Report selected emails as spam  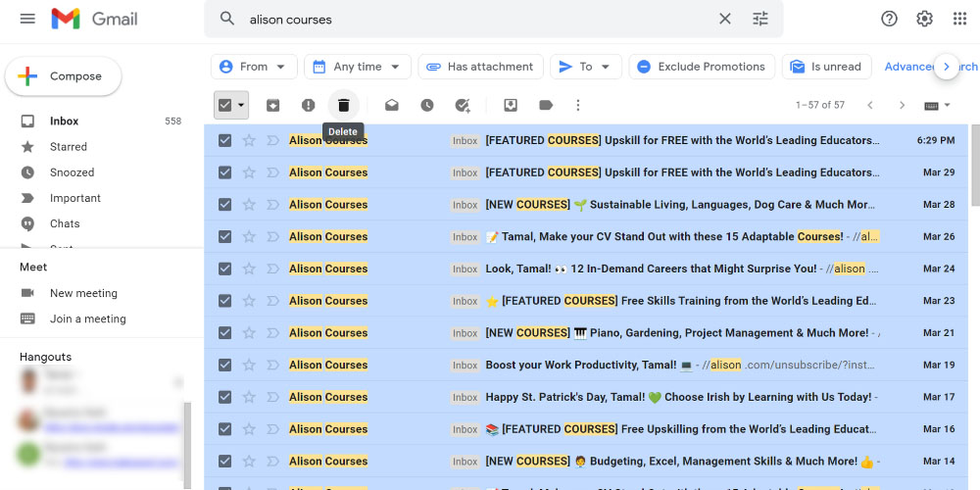[x=308, y=105]
